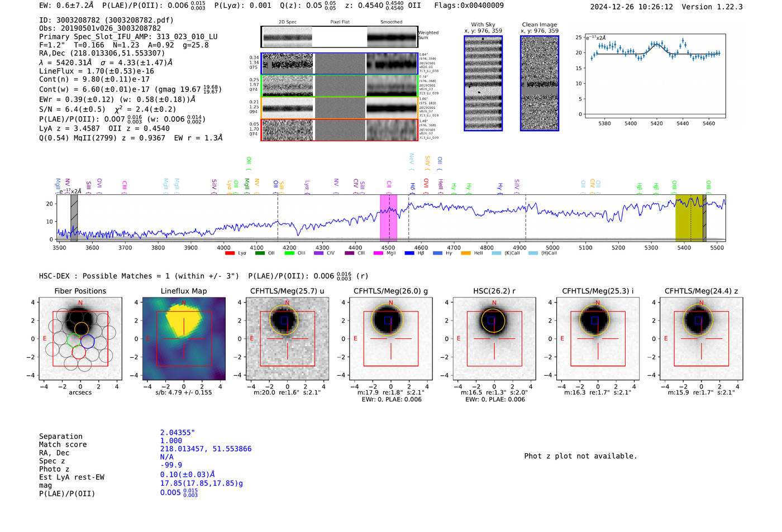
Task: Click the Obs: 20190501v026_3003208782 line
Action: [x=100, y=28]
